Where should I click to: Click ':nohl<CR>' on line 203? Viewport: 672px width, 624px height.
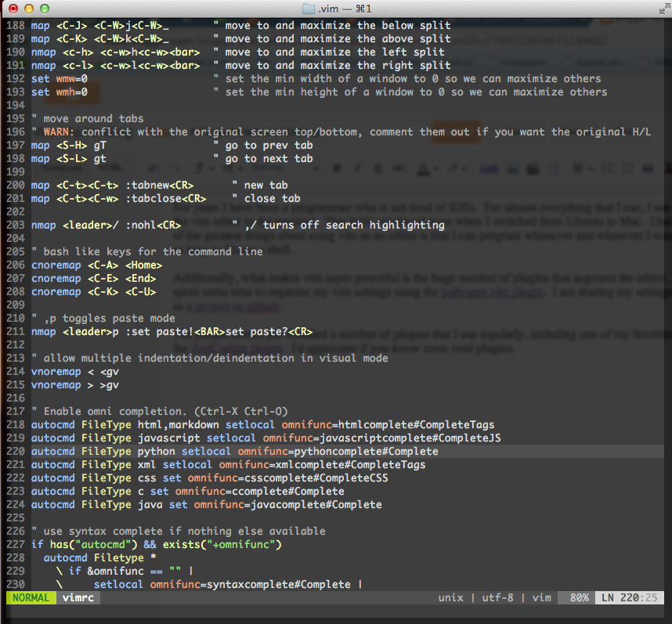(153, 225)
